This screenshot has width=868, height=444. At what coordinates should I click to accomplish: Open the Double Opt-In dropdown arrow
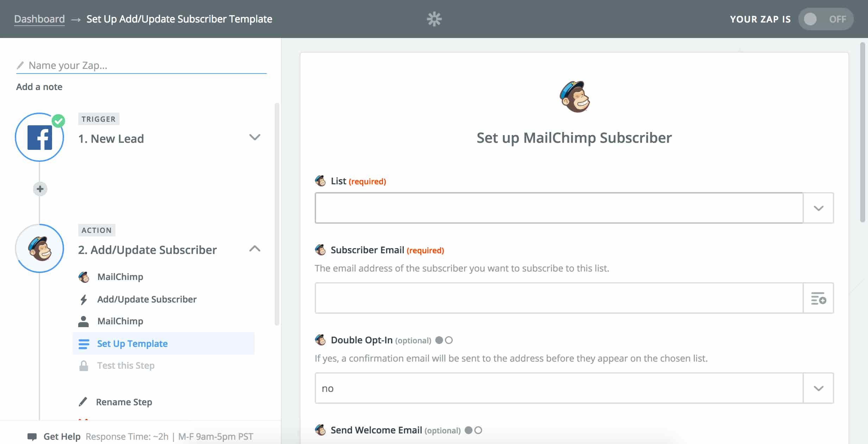click(x=818, y=388)
